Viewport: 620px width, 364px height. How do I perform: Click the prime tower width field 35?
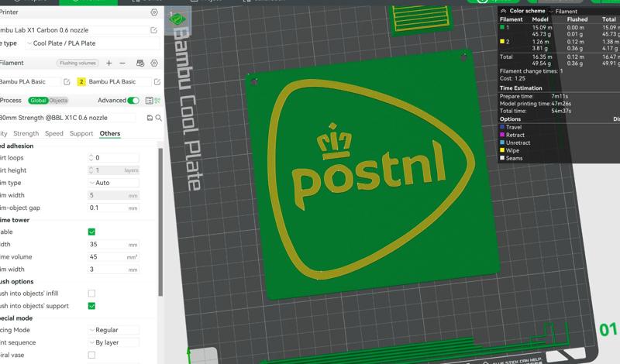tap(113, 245)
